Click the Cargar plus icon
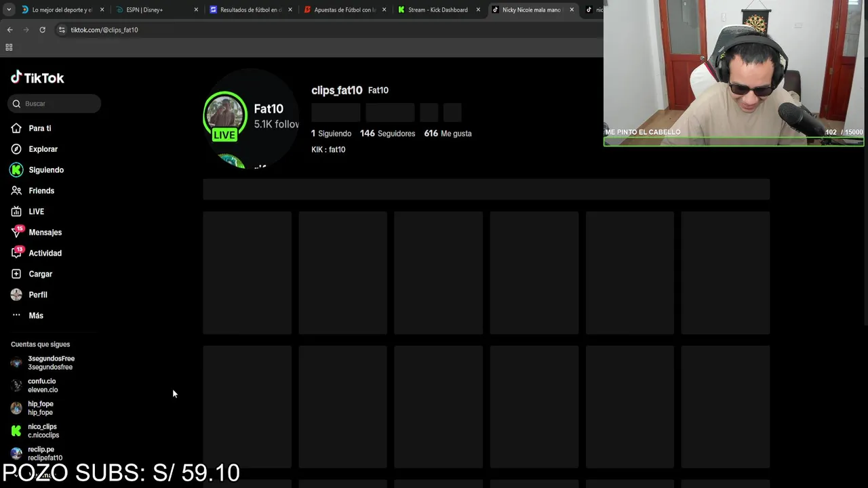This screenshot has height=488, width=868. tap(16, 274)
